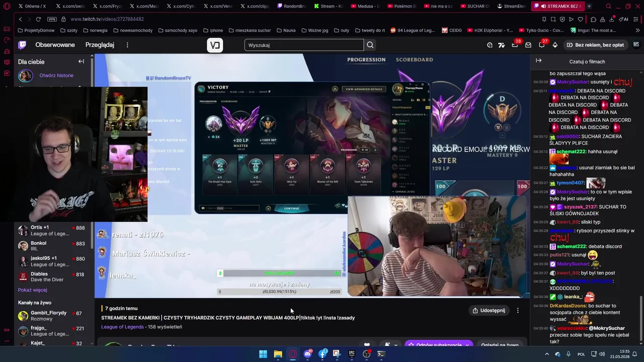Switch to the StreamElements tab
The image size is (644, 362).
(x=511, y=6)
